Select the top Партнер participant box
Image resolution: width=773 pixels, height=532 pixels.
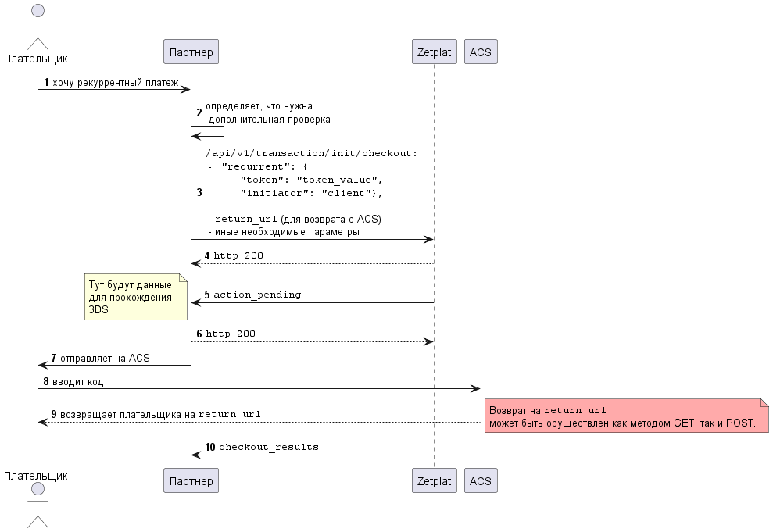[191, 52]
